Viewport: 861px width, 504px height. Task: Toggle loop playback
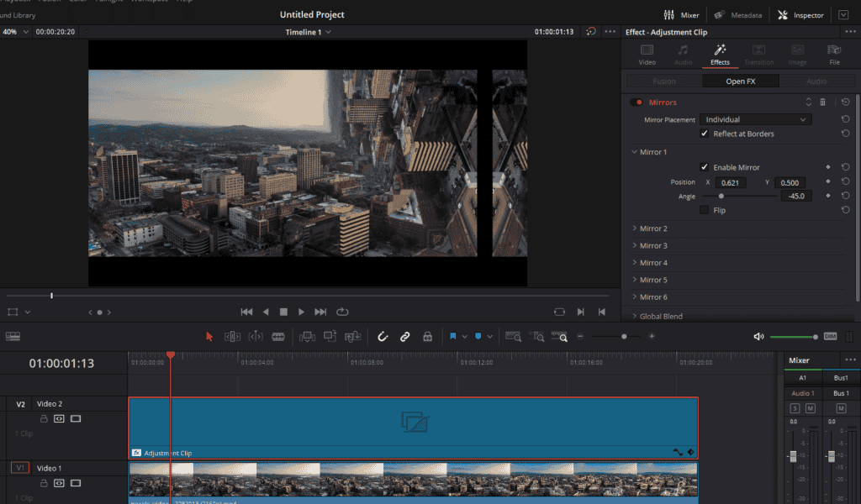click(342, 312)
